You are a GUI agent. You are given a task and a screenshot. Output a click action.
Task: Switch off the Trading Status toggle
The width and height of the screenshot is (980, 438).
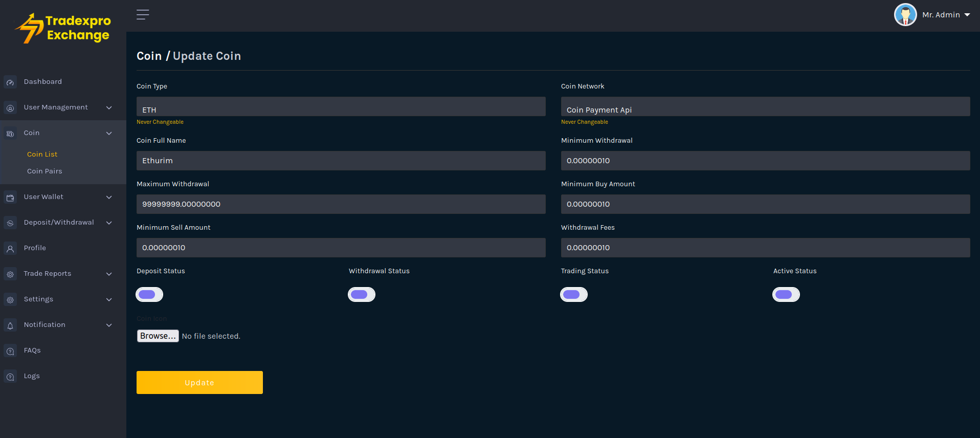tap(574, 294)
